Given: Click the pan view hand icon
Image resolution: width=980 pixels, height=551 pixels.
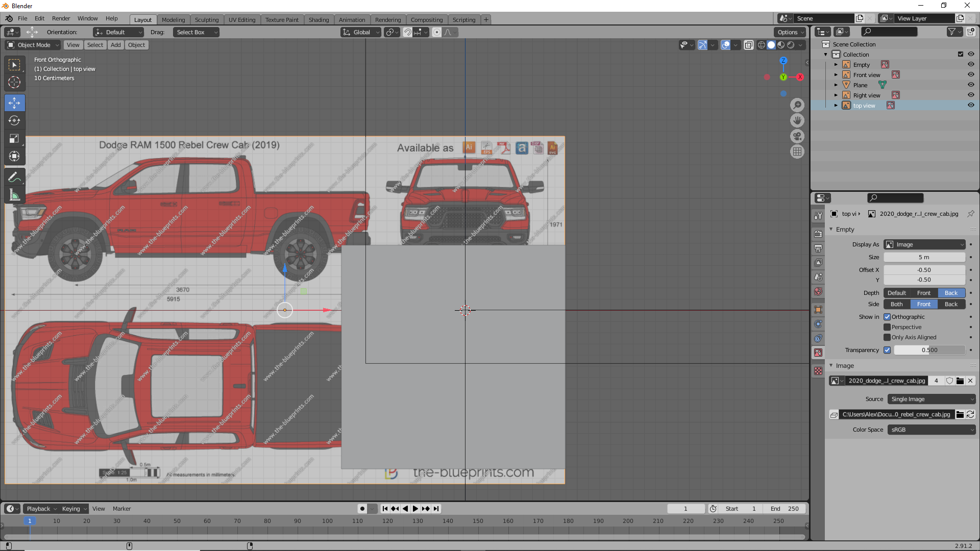Looking at the screenshot, I should coord(797,120).
